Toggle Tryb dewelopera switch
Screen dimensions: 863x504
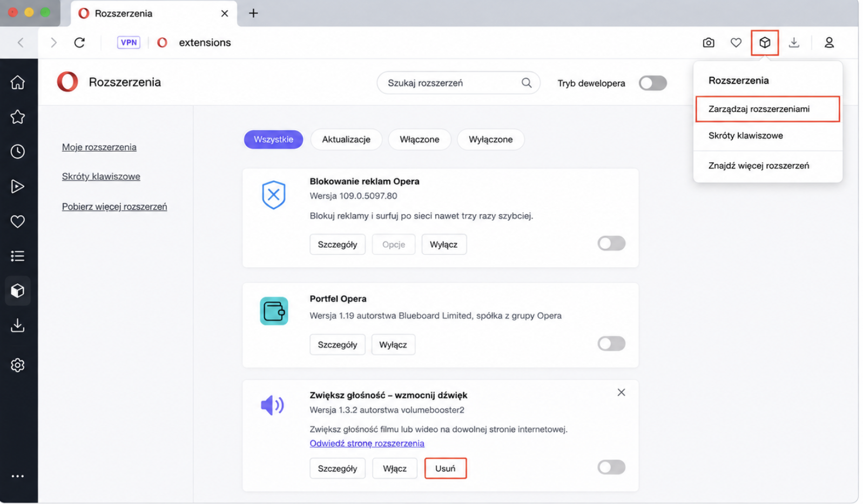click(653, 83)
